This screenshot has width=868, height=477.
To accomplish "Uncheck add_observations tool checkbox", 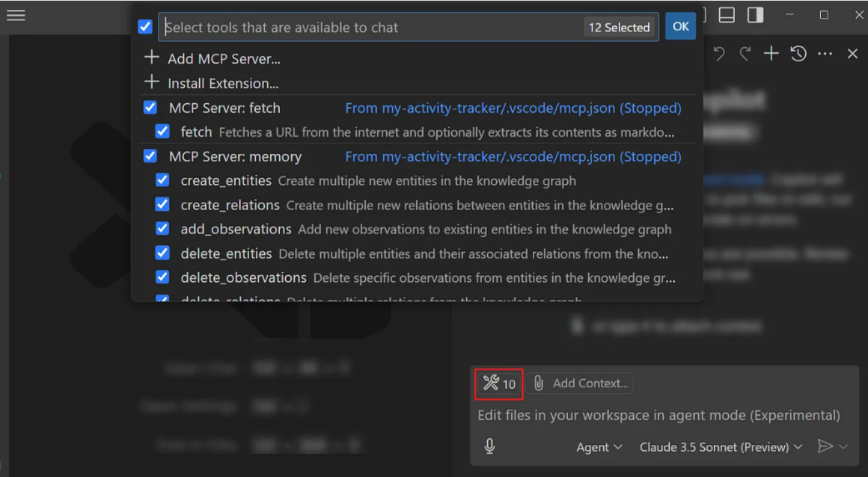I will point(162,229).
